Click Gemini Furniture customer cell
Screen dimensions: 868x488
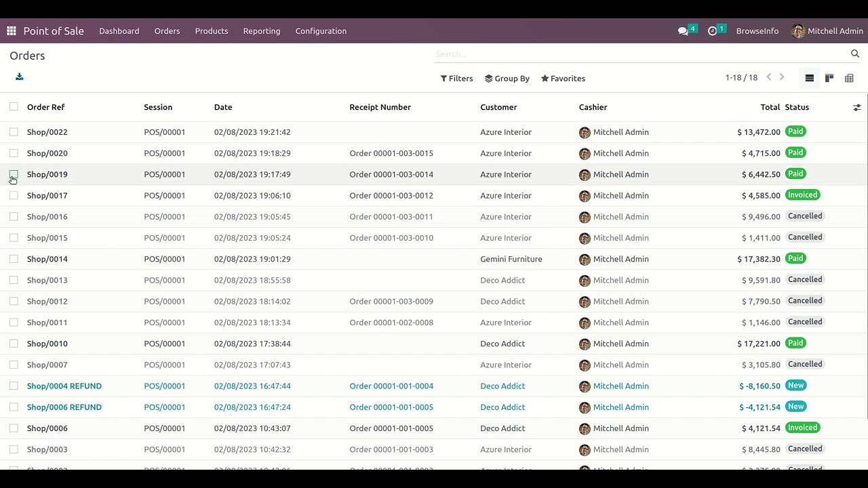pos(511,259)
